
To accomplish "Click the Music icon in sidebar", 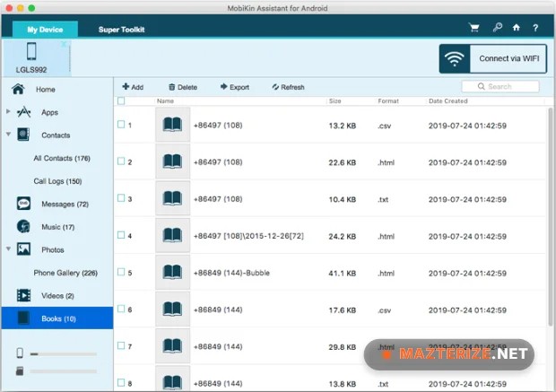I will (23, 226).
